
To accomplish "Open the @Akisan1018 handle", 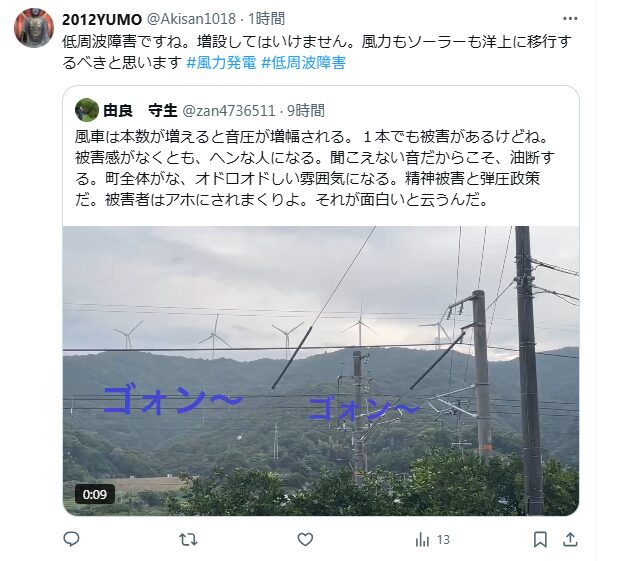I will [x=191, y=19].
